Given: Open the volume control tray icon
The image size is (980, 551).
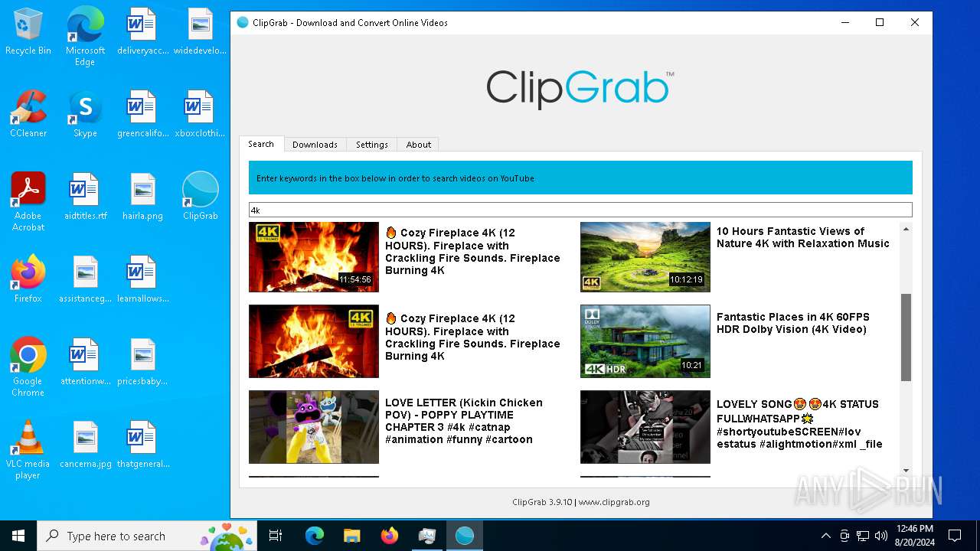Looking at the screenshot, I should 881,536.
